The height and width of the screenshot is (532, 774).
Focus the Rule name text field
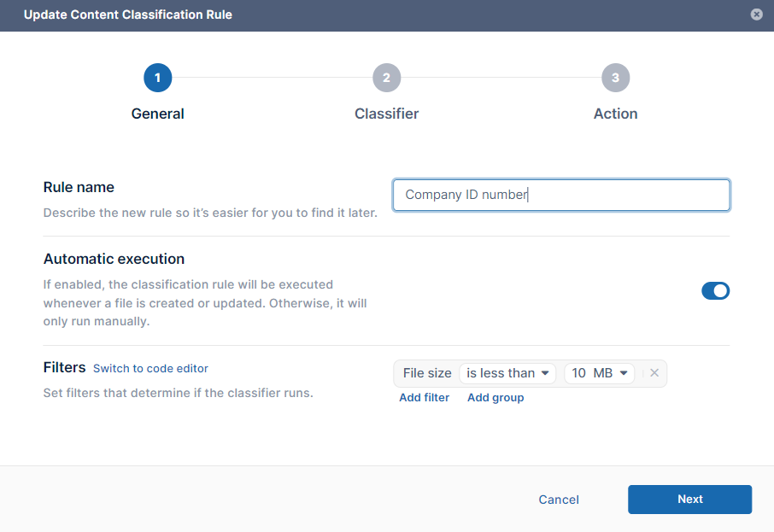560,195
